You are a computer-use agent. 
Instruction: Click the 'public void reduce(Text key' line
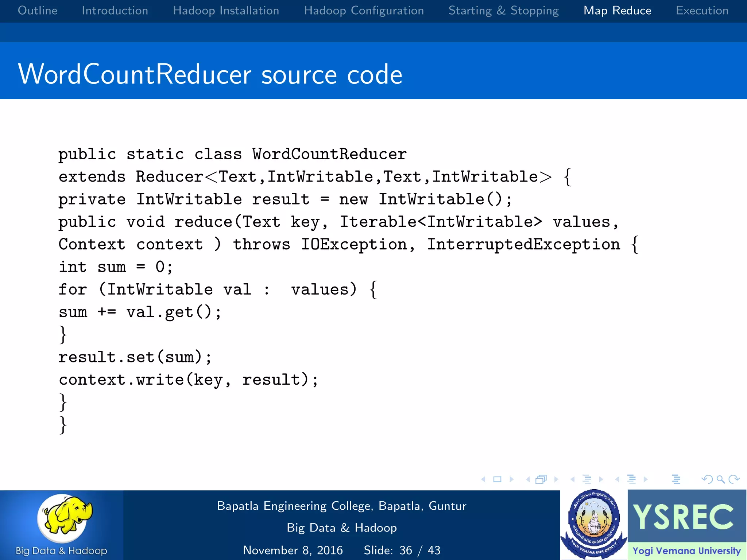coord(339,222)
